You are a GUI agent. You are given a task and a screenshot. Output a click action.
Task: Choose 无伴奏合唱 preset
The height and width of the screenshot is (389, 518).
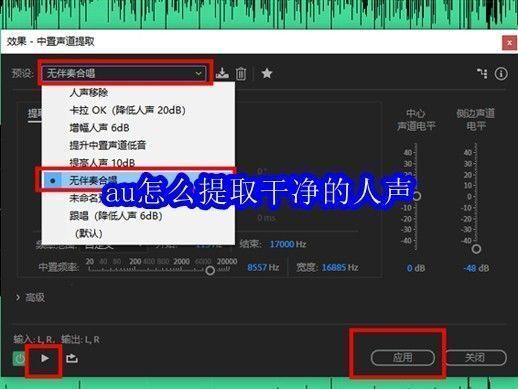click(x=138, y=180)
